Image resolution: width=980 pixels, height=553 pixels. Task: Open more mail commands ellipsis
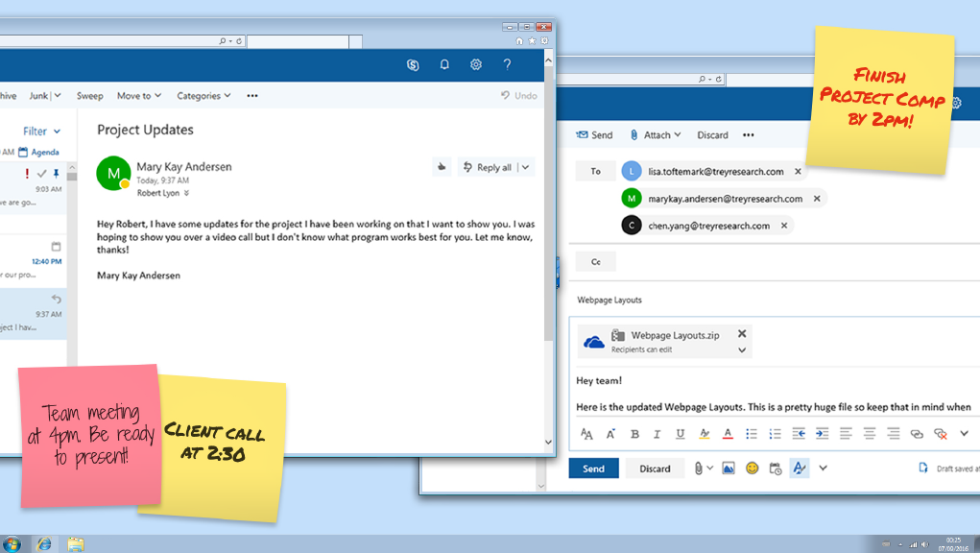coord(251,96)
